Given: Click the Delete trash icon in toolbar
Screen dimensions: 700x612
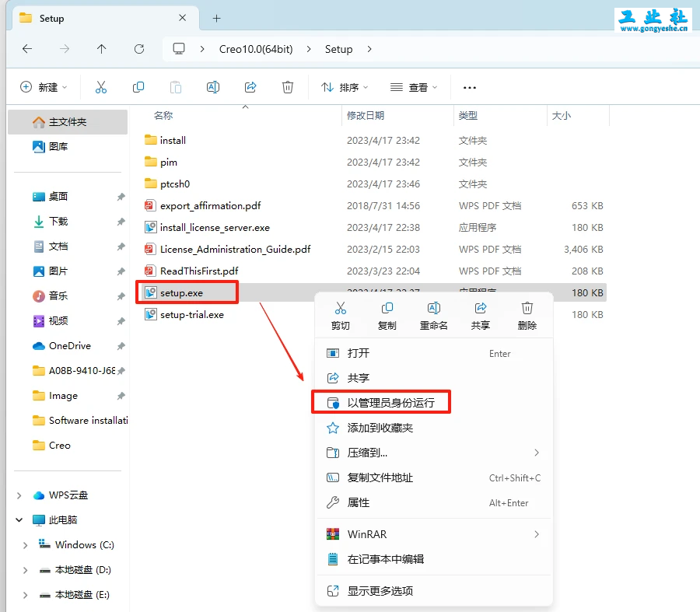Looking at the screenshot, I should tap(288, 87).
